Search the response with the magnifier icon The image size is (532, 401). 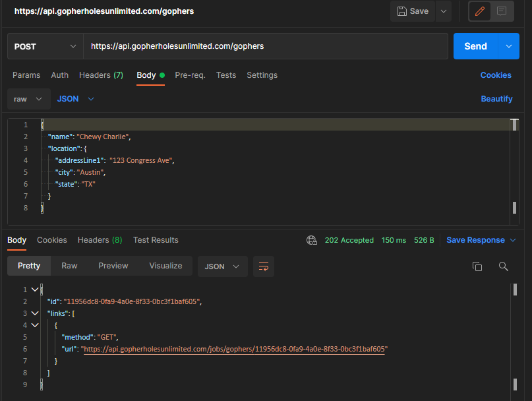pos(503,266)
